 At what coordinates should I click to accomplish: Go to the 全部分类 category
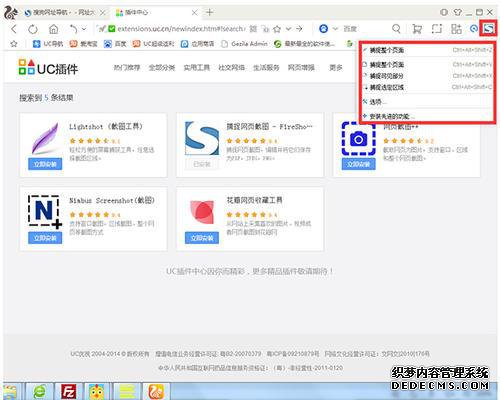click(162, 68)
